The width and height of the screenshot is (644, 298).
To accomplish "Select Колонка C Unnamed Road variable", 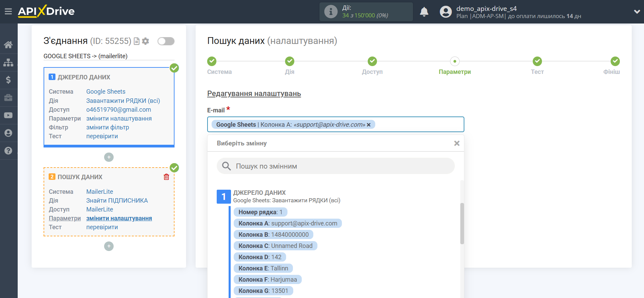I will click(276, 246).
